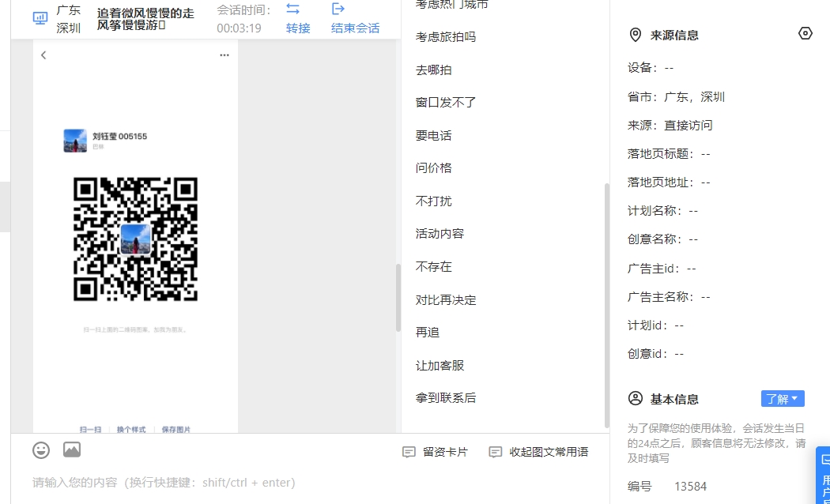
Task: Select the quick phrase 问价格
Action: [x=433, y=168]
